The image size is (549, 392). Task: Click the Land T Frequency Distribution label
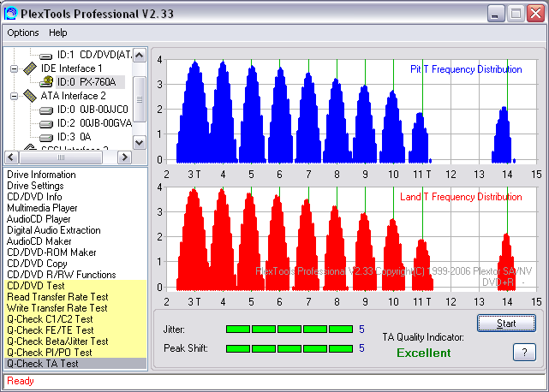[x=461, y=197]
